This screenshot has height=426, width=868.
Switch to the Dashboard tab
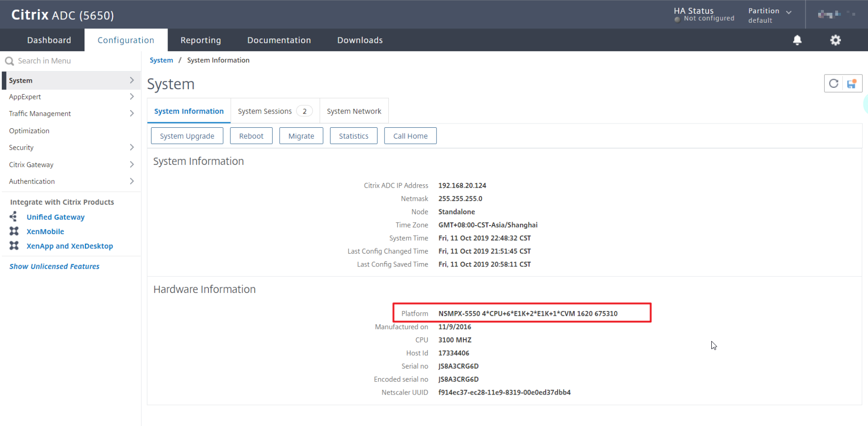49,40
